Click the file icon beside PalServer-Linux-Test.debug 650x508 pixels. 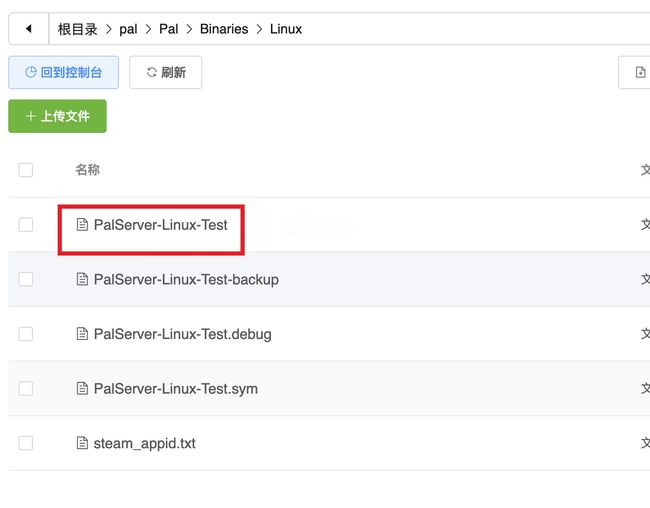coord(82,334)
